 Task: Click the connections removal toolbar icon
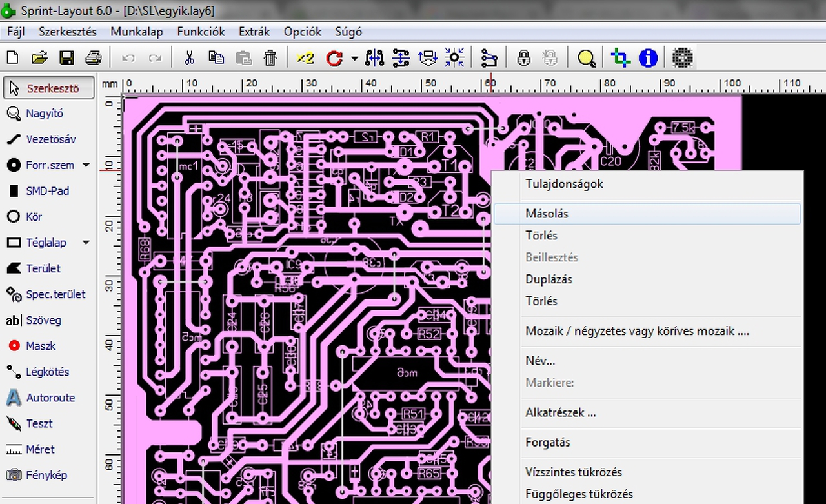point(489,58)
